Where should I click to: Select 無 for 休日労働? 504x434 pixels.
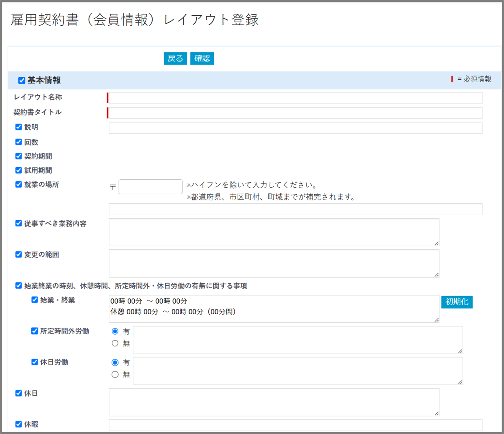click(x=115, y=374)
